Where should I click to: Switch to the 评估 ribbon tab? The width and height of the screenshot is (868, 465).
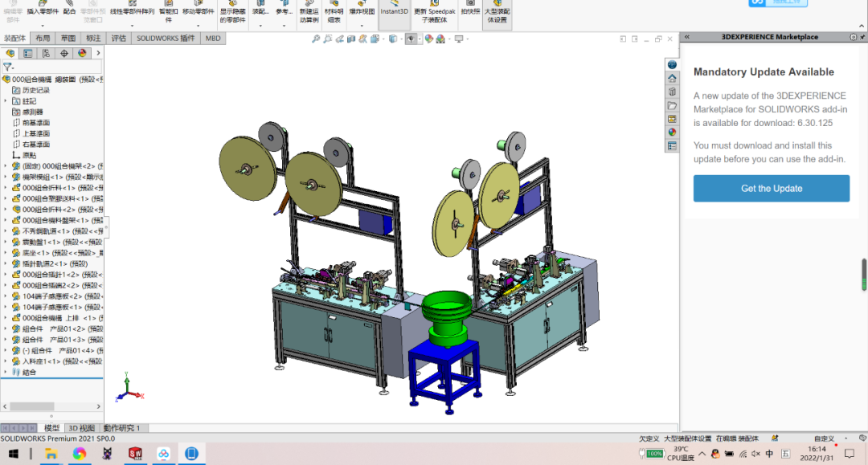(x=118, y=38)
